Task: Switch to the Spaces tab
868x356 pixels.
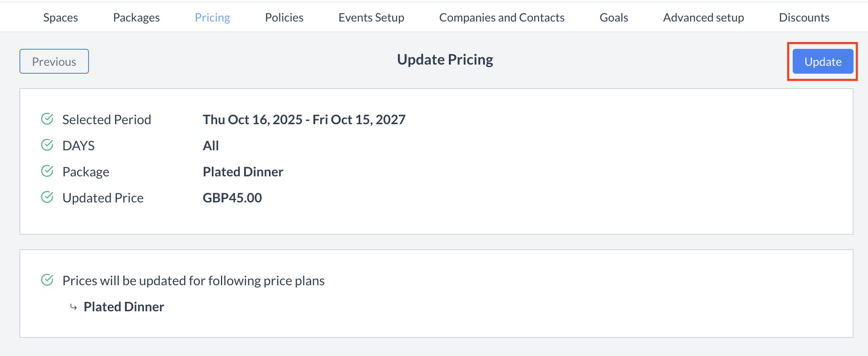Action: 60,17
